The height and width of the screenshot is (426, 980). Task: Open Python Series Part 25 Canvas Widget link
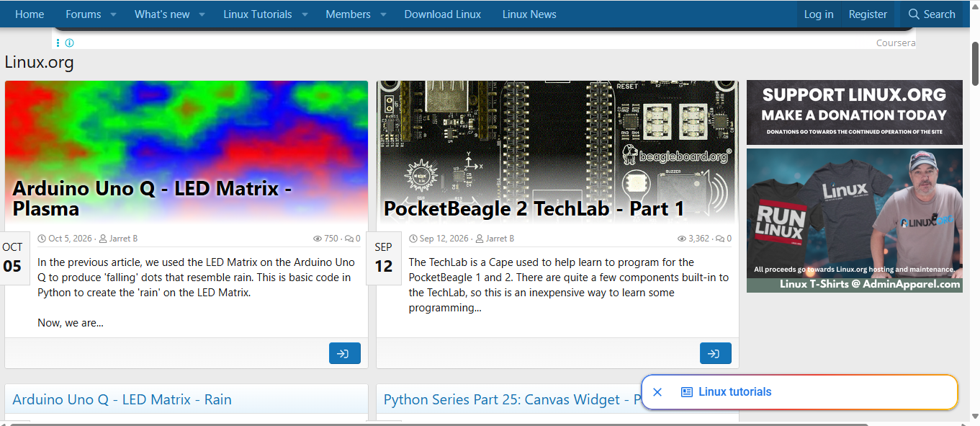513,399
